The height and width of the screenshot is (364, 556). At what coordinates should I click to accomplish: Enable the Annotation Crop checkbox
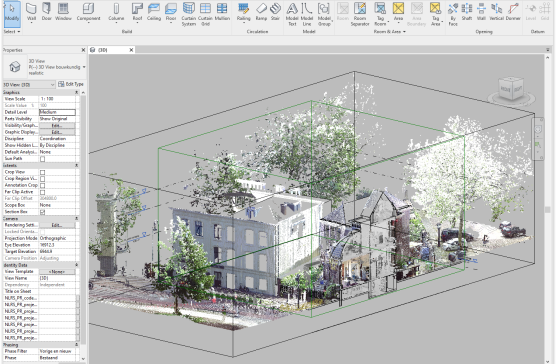pyautogui.click(x=43, y=185)
